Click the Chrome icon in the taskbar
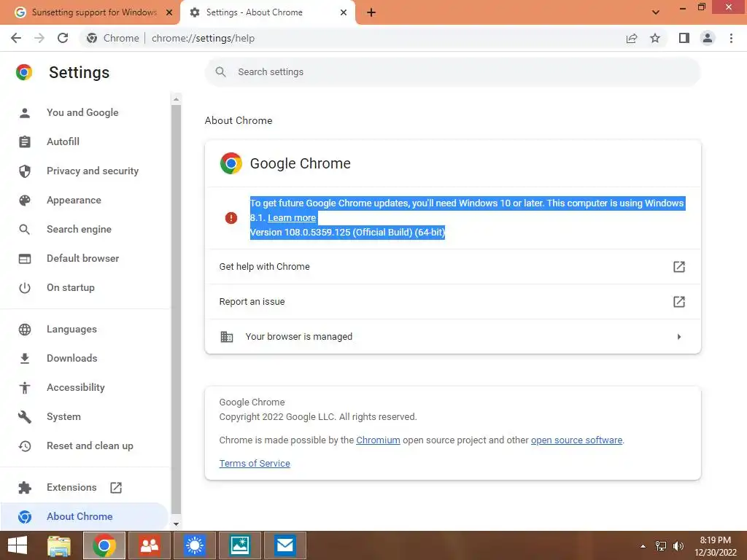The height and width of the screenshot is (560, 747). pyautogui.click(x=104, y=545)
